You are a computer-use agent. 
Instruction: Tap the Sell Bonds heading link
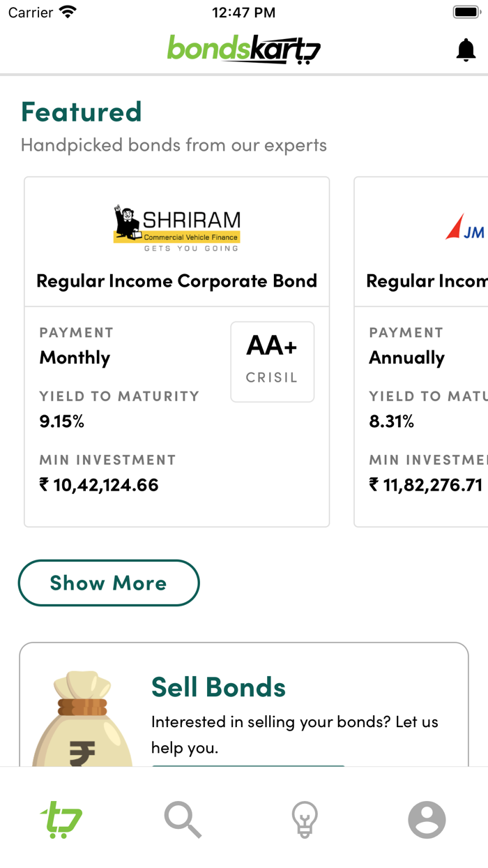coord(219,687)
